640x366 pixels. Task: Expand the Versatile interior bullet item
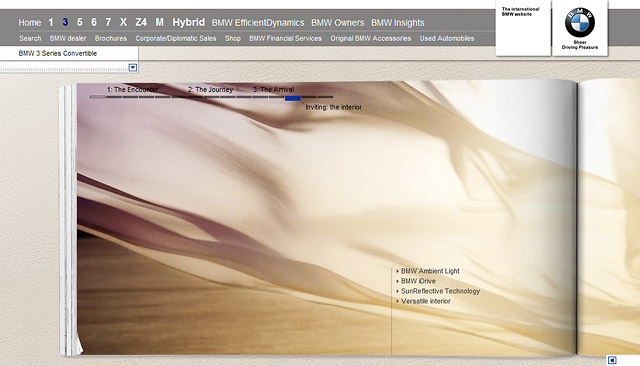pyautogui.click(x=425, y=301)
